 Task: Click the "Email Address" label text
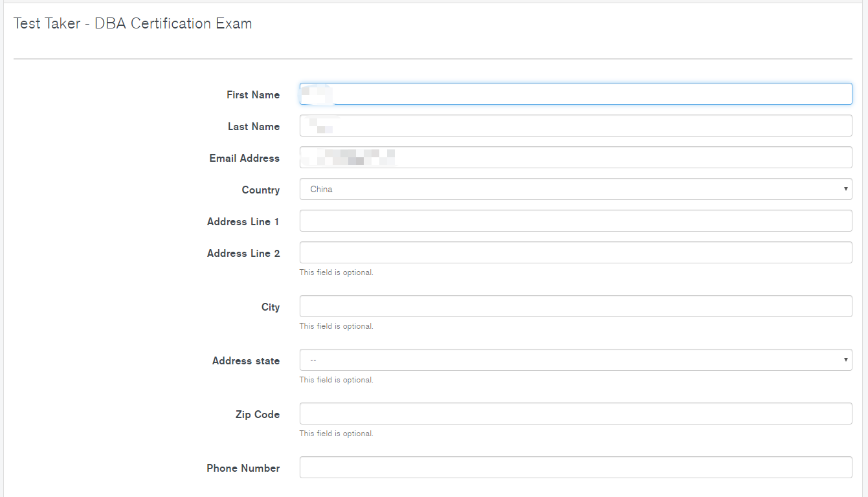tap(245, 158)
